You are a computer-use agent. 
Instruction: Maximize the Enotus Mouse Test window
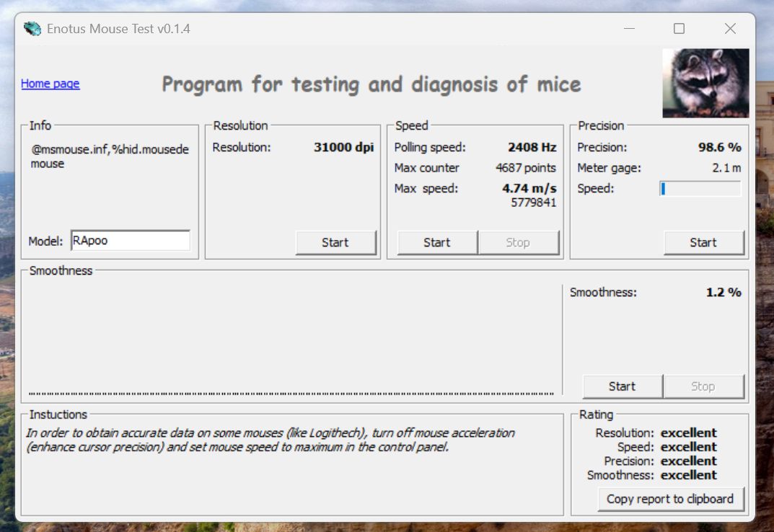680,29
